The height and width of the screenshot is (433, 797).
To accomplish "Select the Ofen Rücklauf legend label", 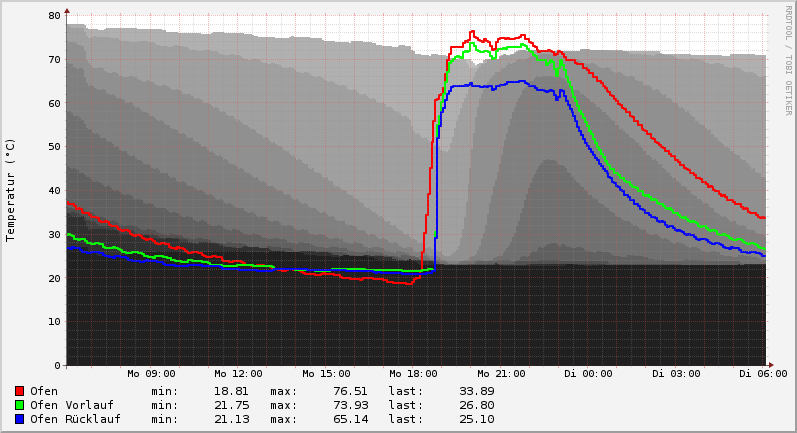I will (x=75, y=419).
